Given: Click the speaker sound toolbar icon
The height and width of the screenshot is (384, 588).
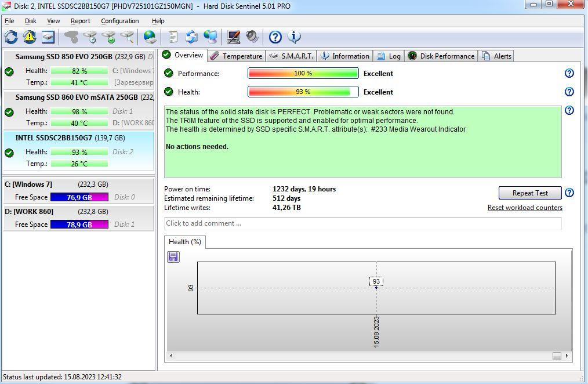Looking at the screenshot, I should (x=252, y=37).
